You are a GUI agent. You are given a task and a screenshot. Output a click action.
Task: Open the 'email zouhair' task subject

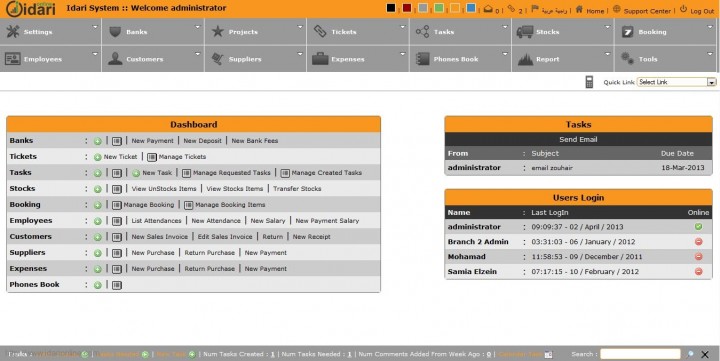(552, 168)
